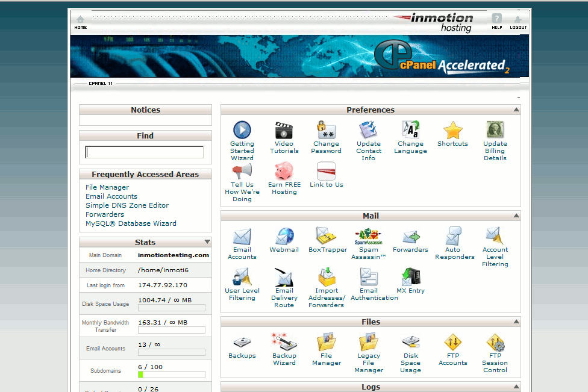Collapse the Preferences section

516,110
